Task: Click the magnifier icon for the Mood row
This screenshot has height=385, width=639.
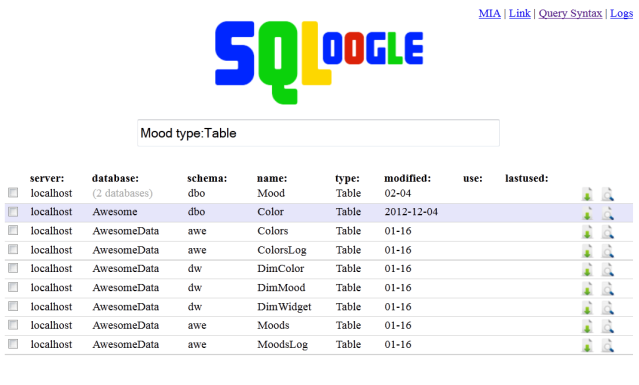Action: point(607,194)
